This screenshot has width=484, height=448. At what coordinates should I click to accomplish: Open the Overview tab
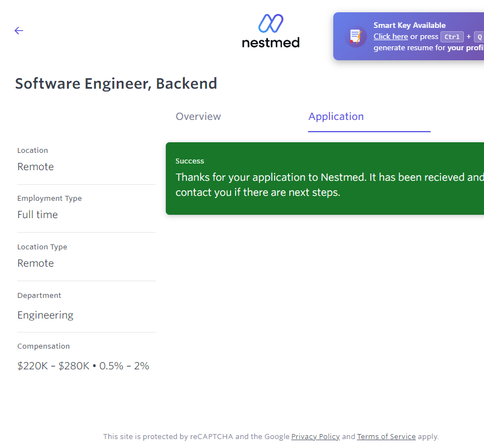[x=198, y=117]
